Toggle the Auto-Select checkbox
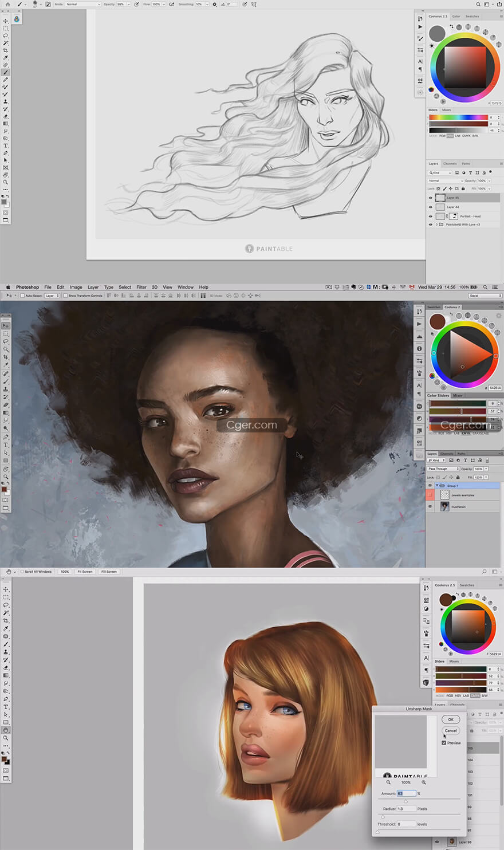The width and height of the screenshot is (504, 850). 22,296
